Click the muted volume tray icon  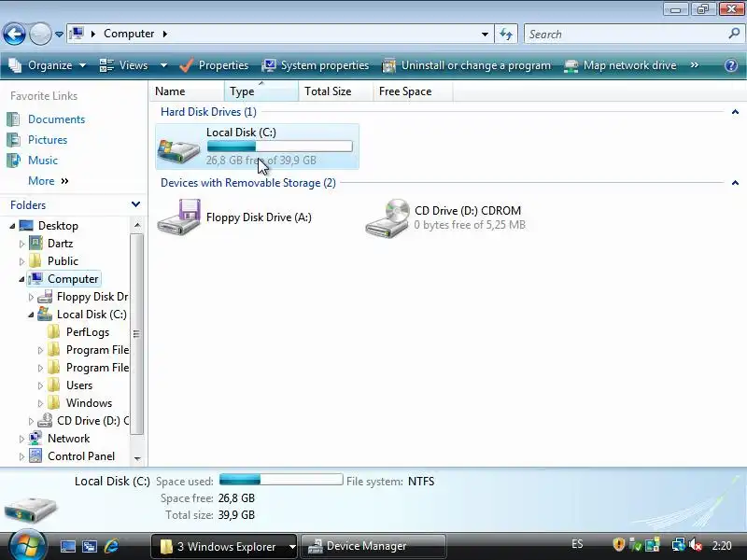pyautogui.click(x=696, y=545)
